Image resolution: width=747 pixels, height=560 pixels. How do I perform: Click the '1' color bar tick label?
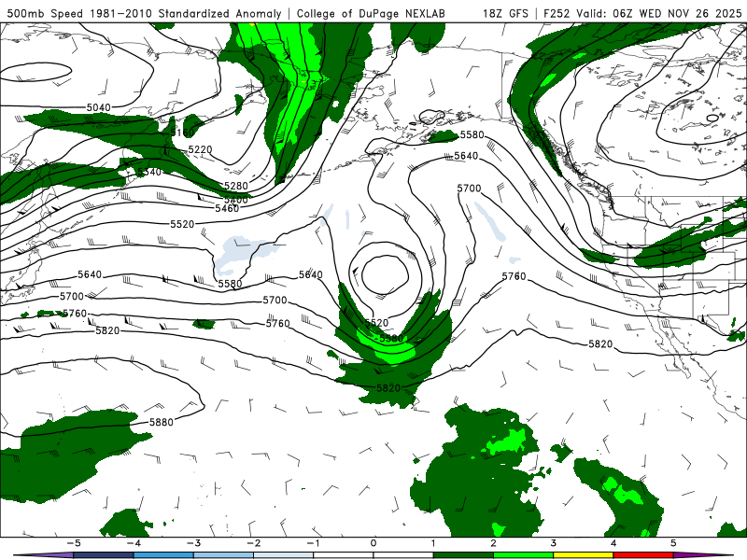[x=433, y=543]
